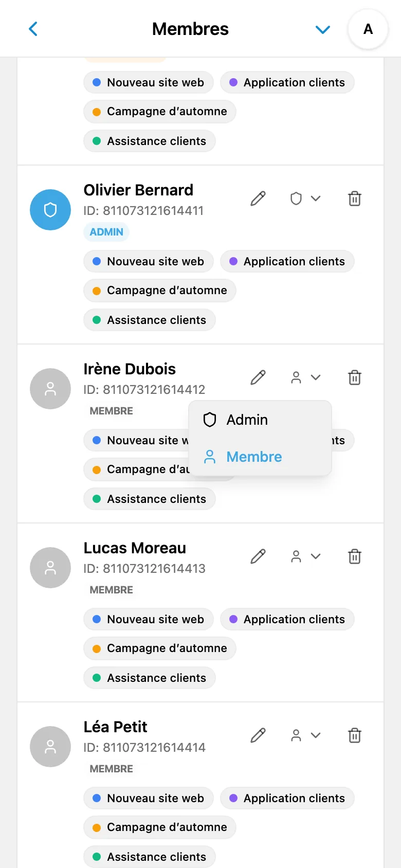Select Olivier Bernard's Assistance clients tag

(x=150, y=320)
